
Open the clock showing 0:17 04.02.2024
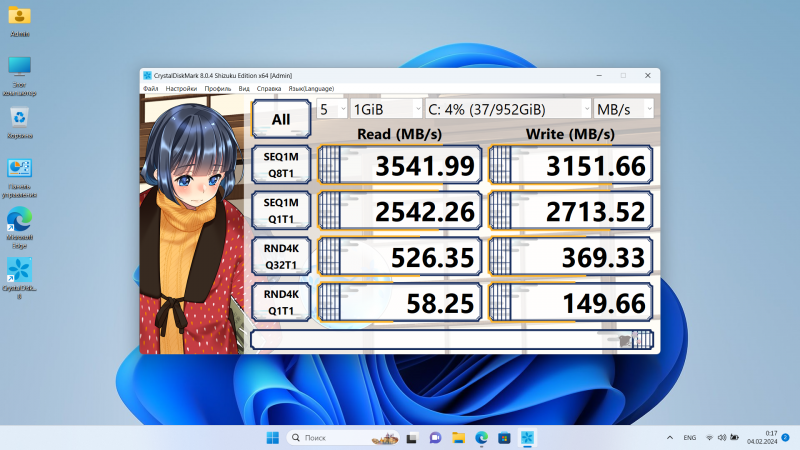point(762,438)
